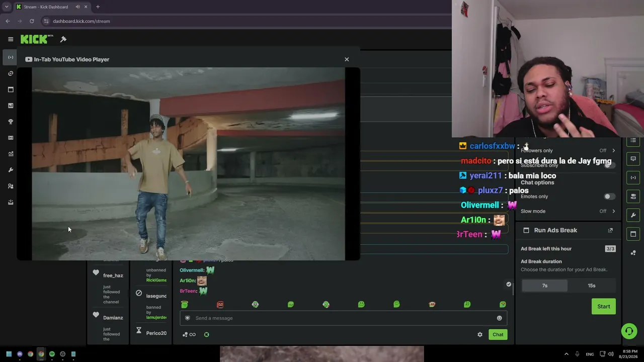Click the checkmark scroll button in chat

pos(509,285)
